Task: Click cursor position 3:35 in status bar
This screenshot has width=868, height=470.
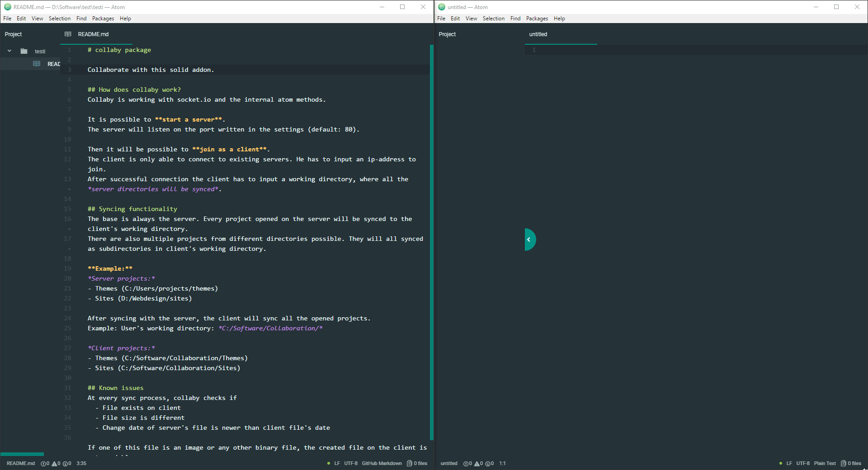Action: click(81, 463)
